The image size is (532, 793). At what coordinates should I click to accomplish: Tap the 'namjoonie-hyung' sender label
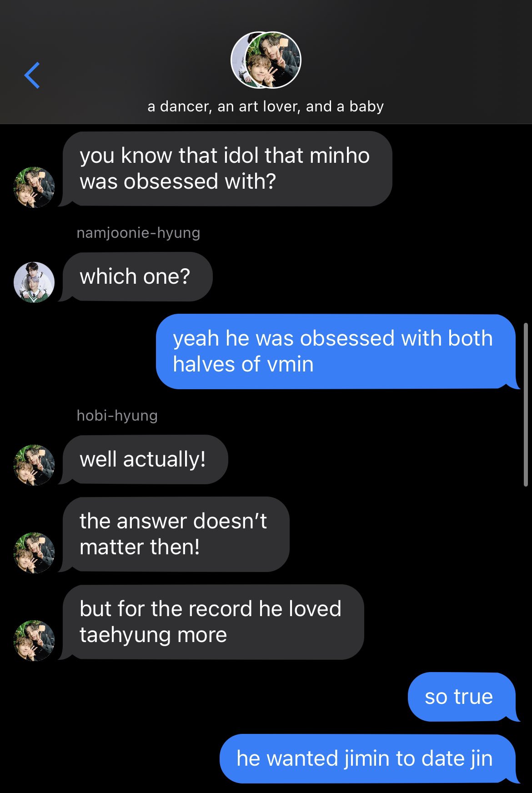(138, 233)
